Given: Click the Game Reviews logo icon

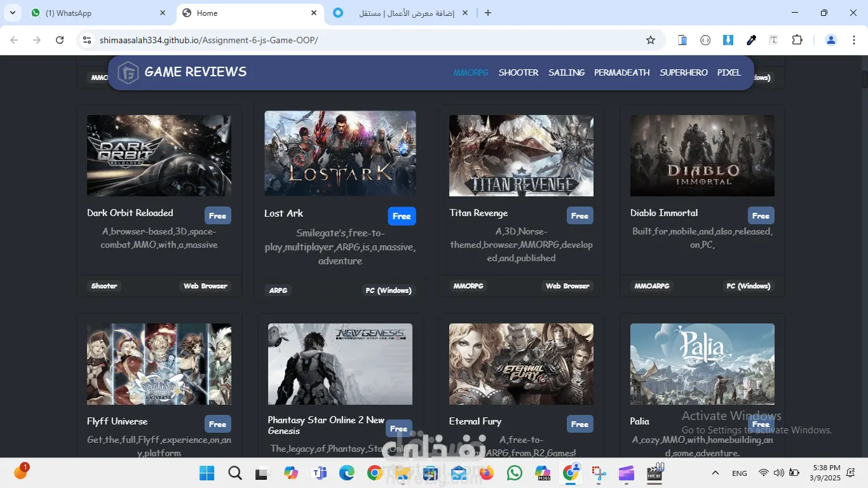Looking at the screenshot, I should [x=128, y=72].
